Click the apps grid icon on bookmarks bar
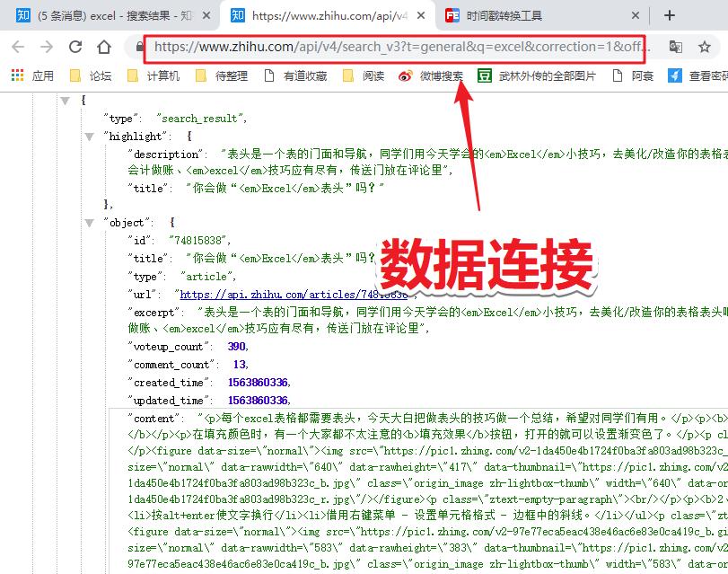 (15, 75)
